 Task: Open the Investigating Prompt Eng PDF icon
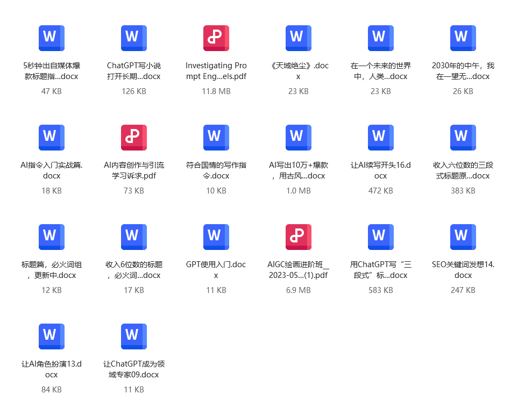(216, 38)
